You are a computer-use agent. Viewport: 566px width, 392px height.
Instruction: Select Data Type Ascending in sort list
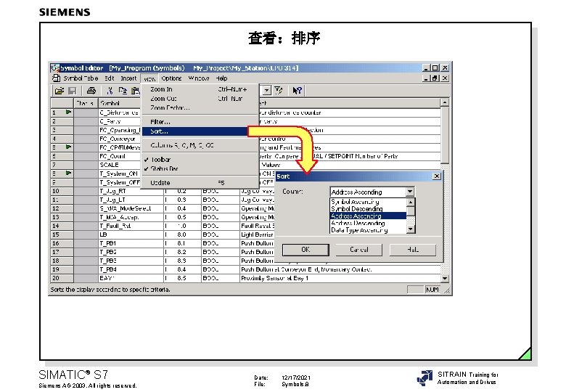click(368, 230)
